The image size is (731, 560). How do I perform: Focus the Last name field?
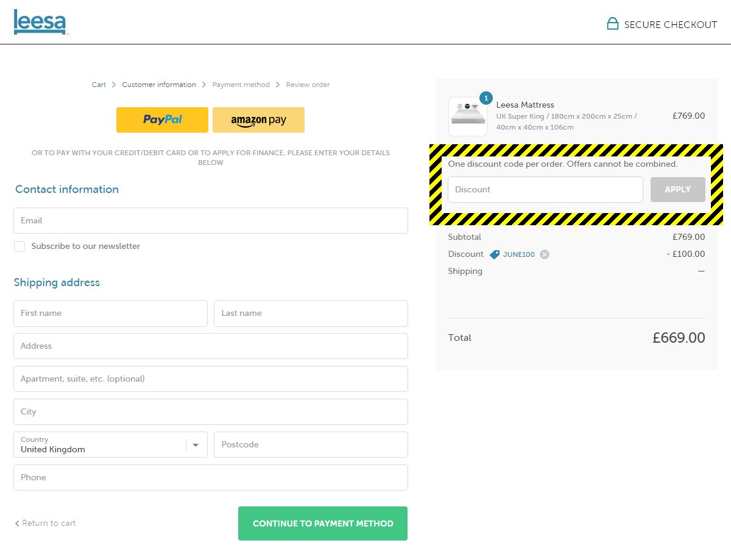(311, 313)
